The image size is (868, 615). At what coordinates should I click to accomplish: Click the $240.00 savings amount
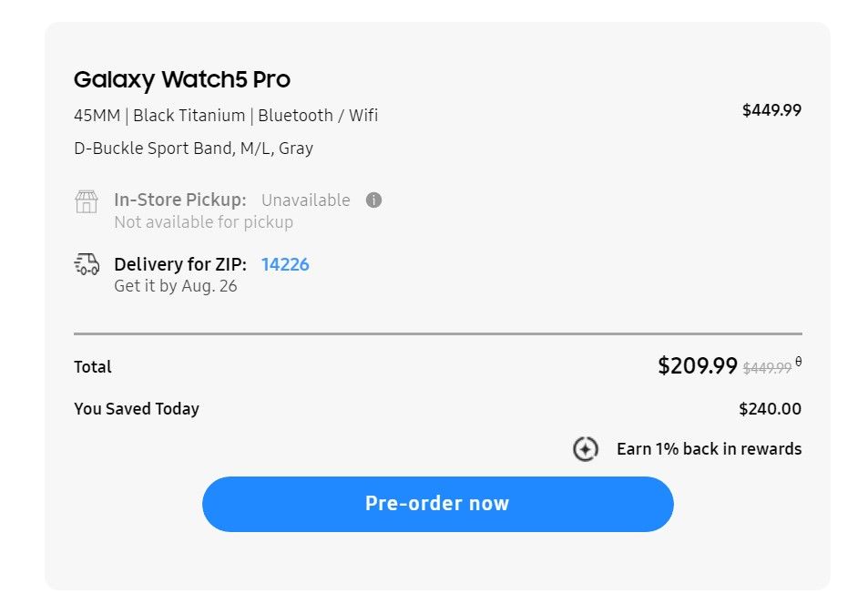[770, 408]
